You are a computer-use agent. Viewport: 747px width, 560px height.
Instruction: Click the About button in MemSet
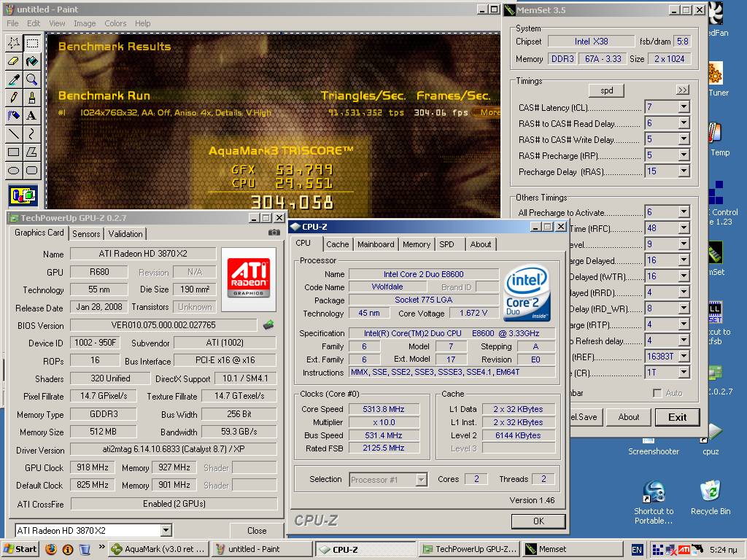628,417
